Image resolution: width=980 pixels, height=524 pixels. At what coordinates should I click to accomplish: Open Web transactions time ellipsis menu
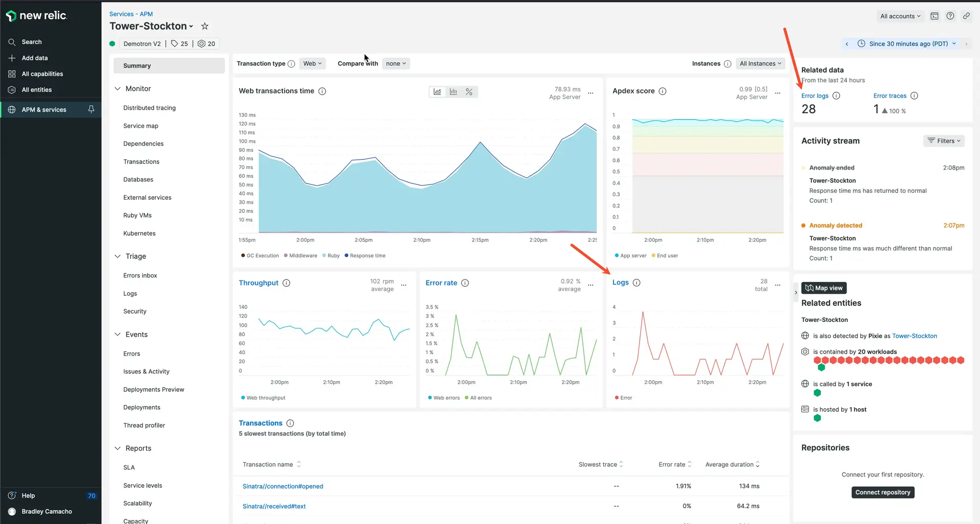point(591,93)
